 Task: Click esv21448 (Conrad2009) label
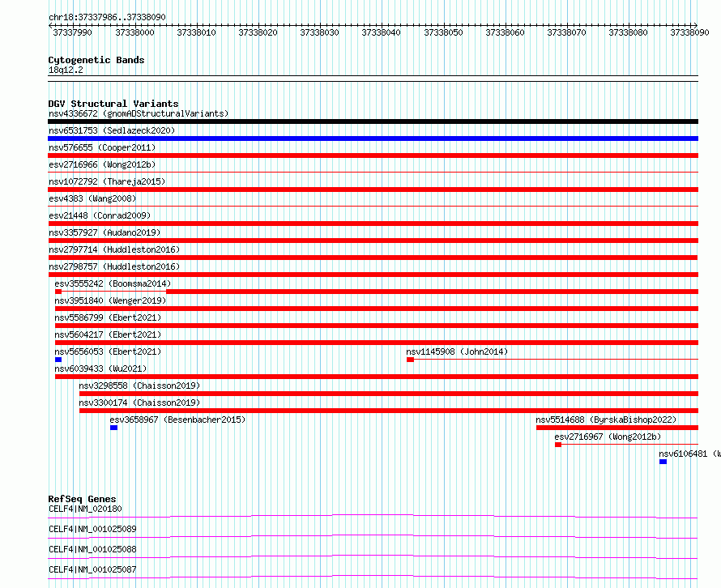click(x=100, y=215)
